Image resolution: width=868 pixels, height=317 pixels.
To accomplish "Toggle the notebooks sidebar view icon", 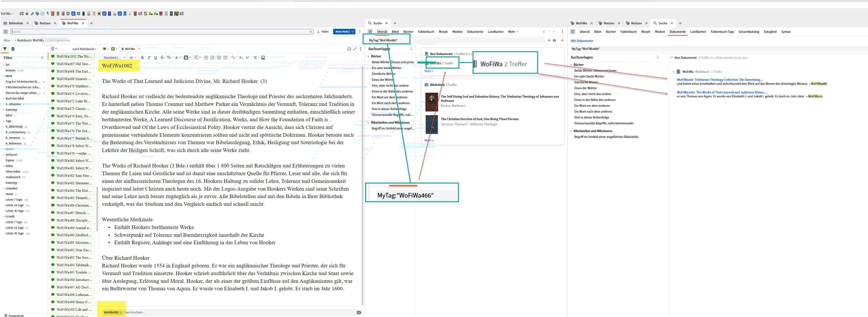I will (x=13, y=49).
